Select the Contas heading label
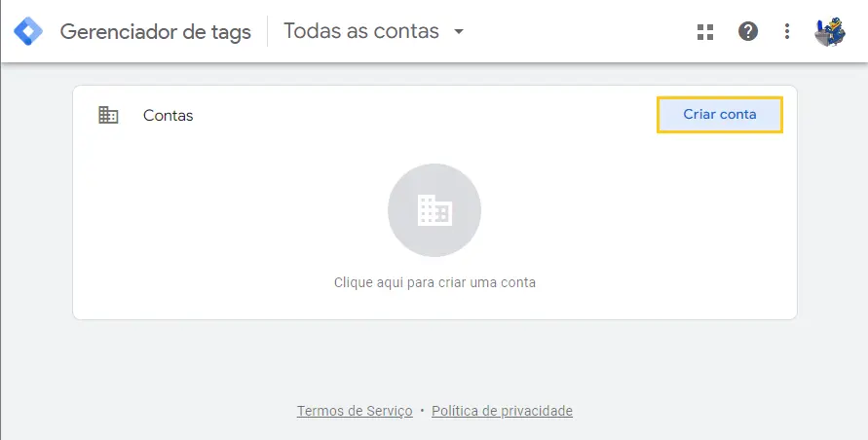Screen dimensions: 868x440 (x=169, y=115)
